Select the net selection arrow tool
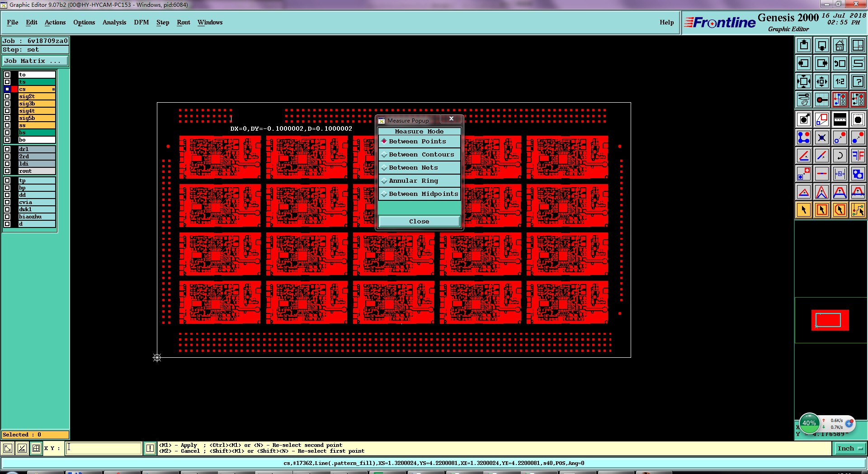 click(x=858, y=210)
